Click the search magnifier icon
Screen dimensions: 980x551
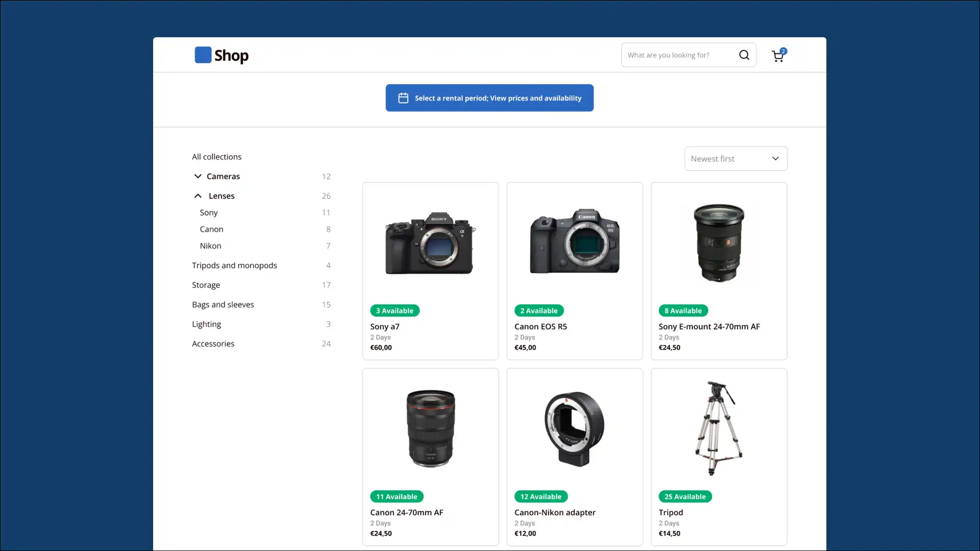[744, 55]
